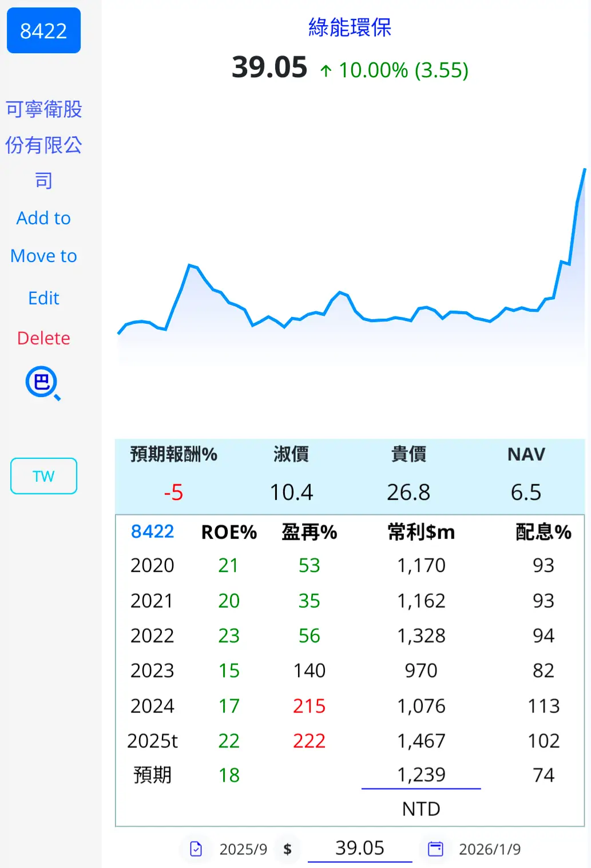Viewport: 591px width, 868px height.
Task: Focus the 39.05 price input at bottom
Action: [x=359, y=848]
